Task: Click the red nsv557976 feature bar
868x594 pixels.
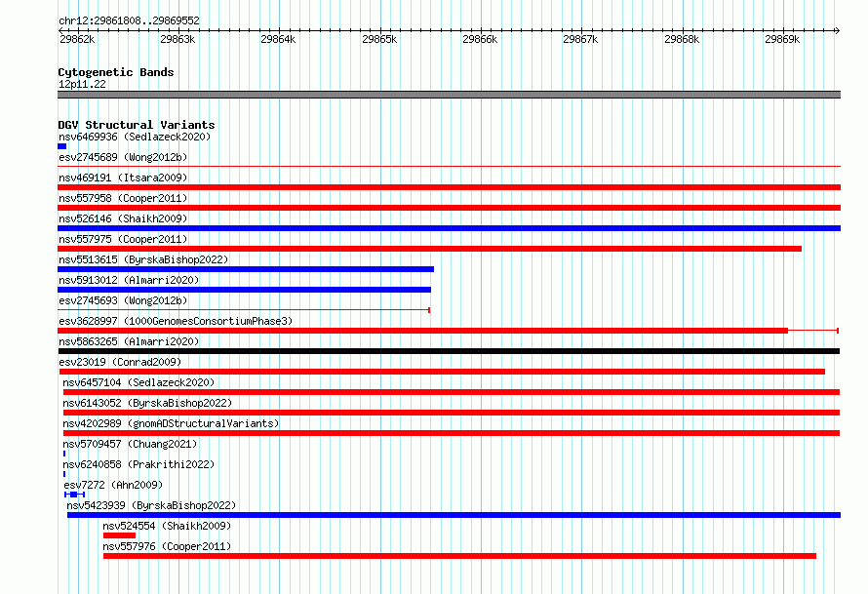Action: 460,556
